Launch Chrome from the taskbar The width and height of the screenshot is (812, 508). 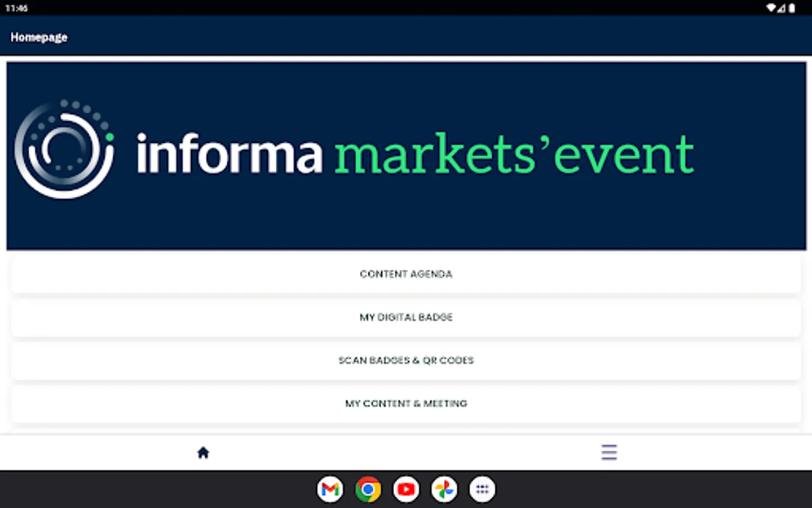[368, 489]
